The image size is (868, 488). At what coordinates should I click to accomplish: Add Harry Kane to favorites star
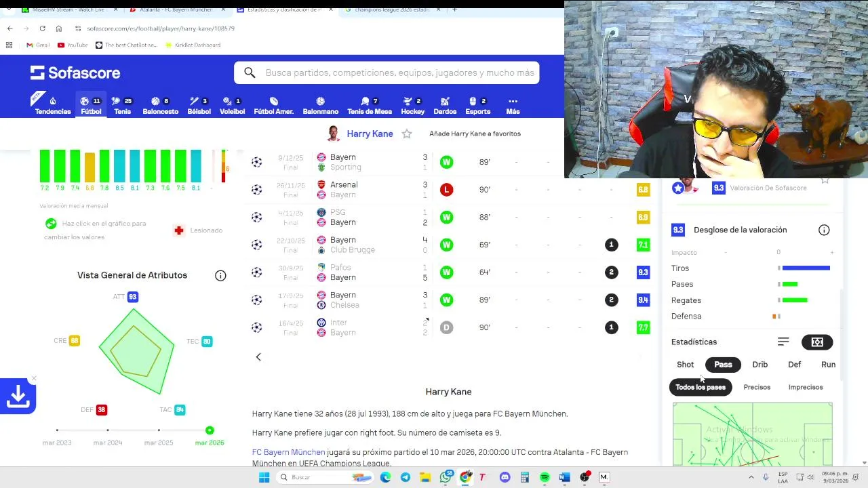[x=407, y=134]
